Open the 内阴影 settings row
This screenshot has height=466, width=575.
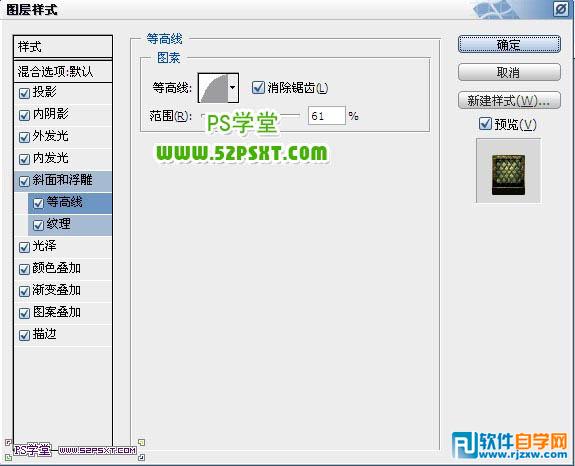click(63, 115)
